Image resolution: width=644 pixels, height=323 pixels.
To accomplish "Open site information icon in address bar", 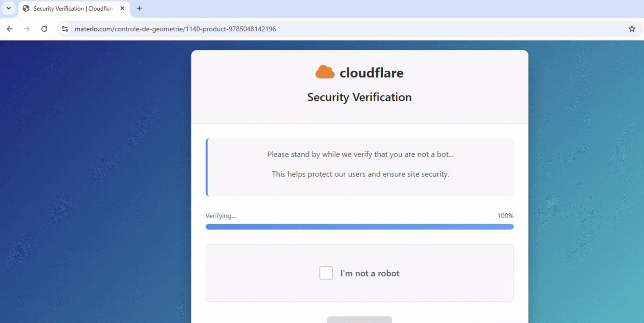I will coord(65,29).
